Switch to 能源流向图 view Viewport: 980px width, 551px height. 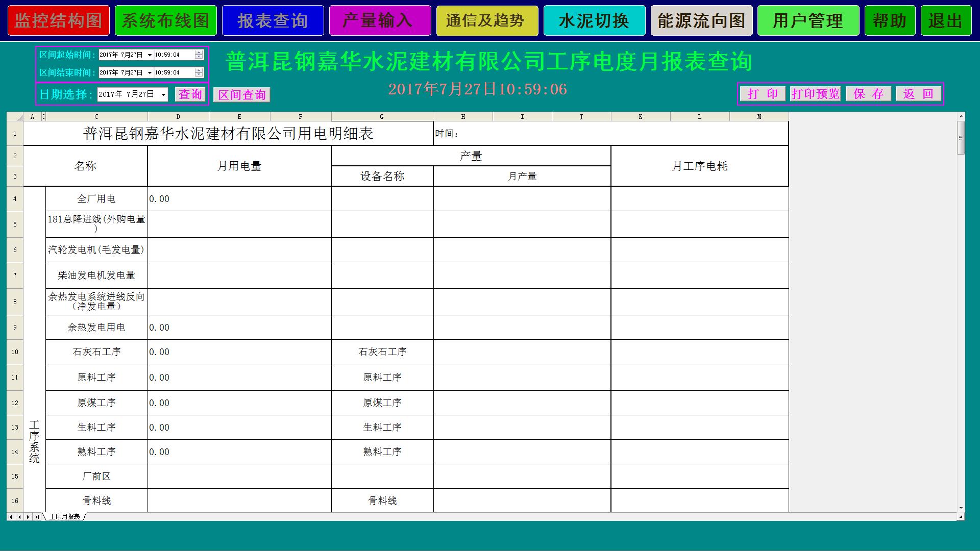coord(701,20)
